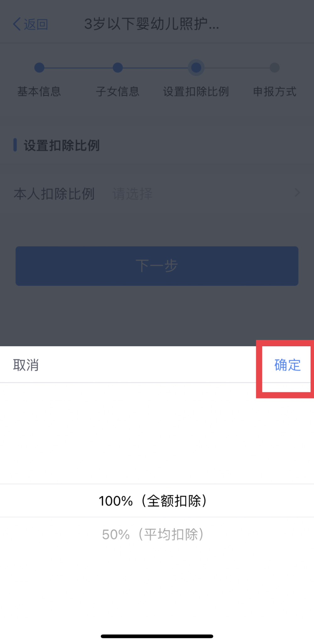The width and height of the screenshot is (314, 644).
Task: Click the page title 3岁以下婴幼儿照护
Action: 152,24
